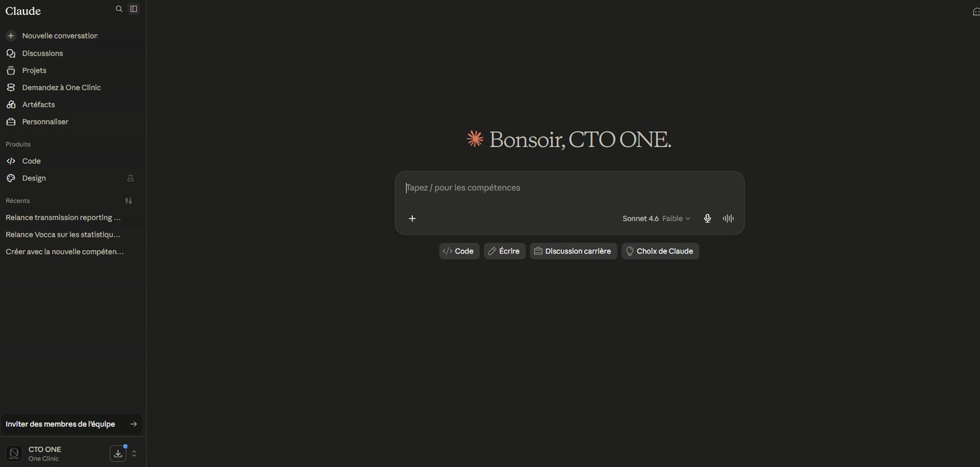980x467 pixels.
Task: Click the Choix de Claude chip
Action: (660, 251)
